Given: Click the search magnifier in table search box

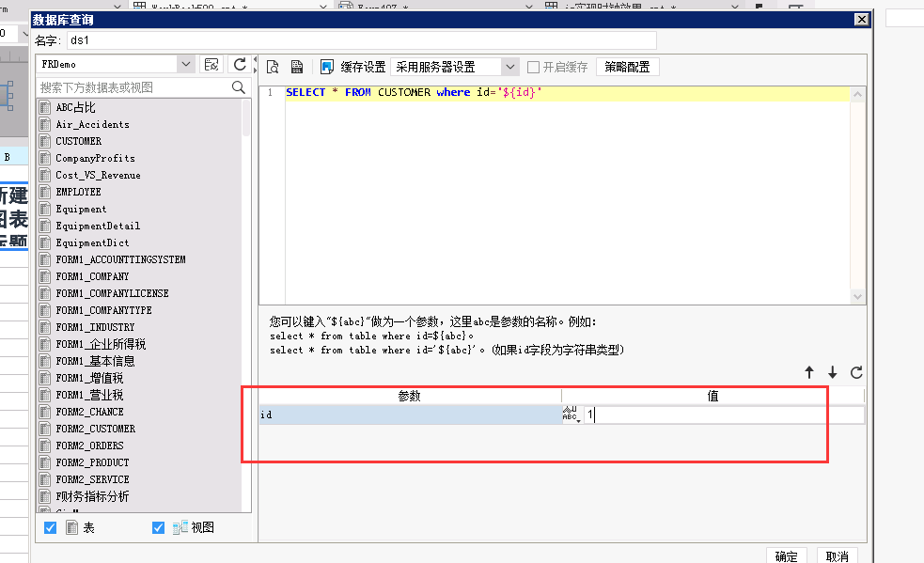Looking at the screenshot, I should [239, 87].
